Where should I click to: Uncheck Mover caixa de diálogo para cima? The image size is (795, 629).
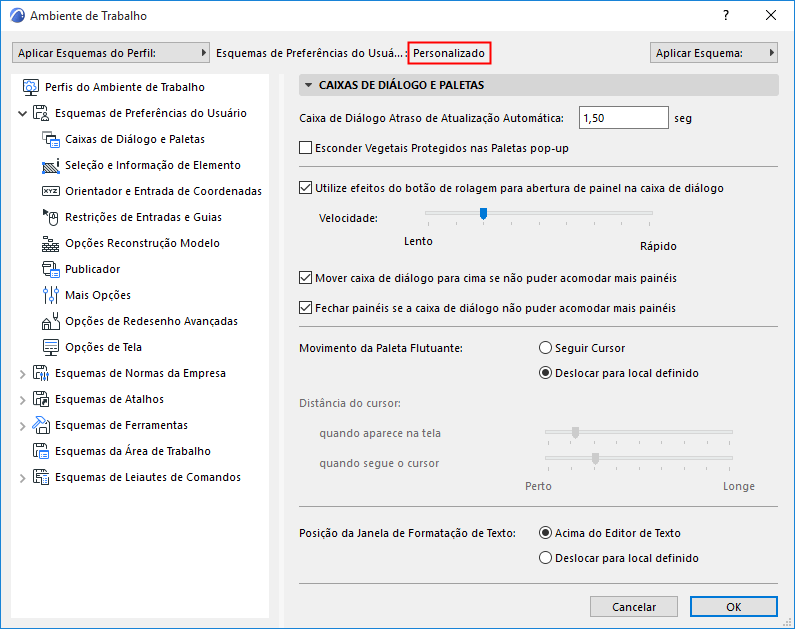tap(305, 278)
